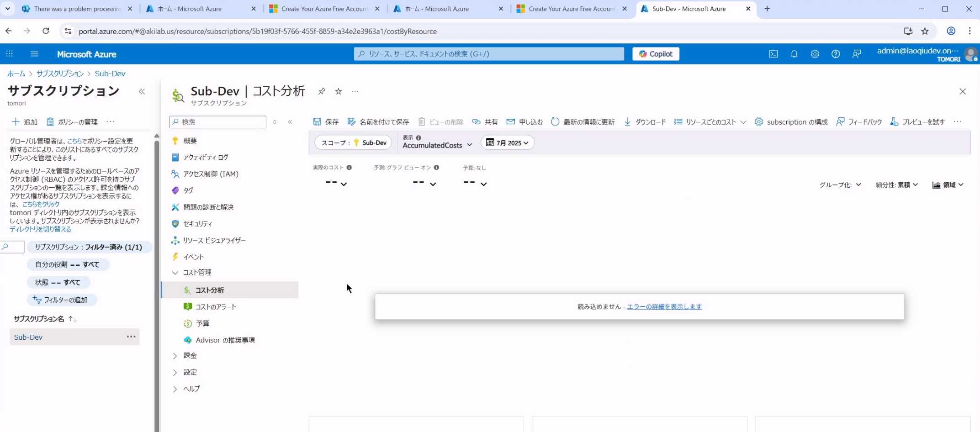The height and width of the screenshot is (432, 980).
Task: Favorite the page with the star icon
Action: tap(339, 91)
